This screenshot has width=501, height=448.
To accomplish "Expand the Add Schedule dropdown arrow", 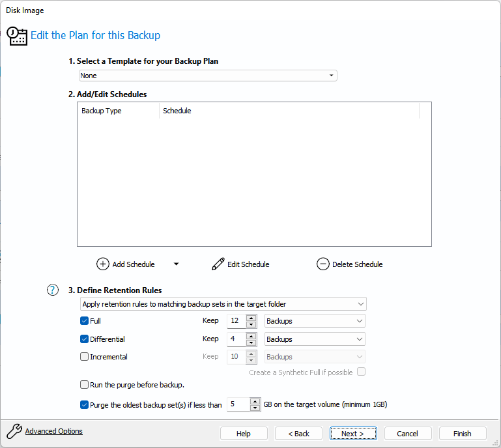I will point(176,264).
